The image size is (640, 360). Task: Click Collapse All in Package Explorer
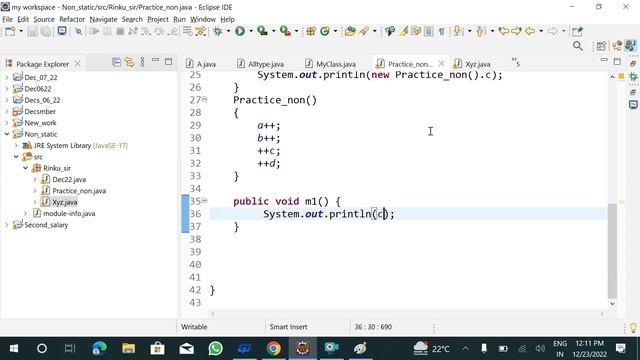(116, 62)
